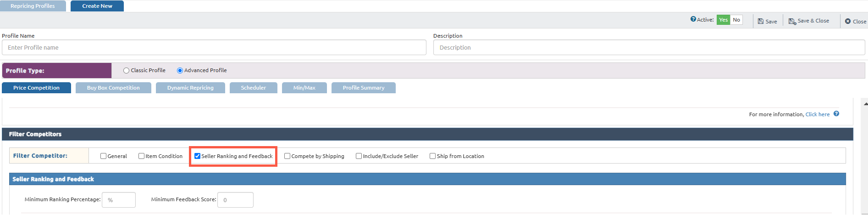The width and height of the screenshot is (868, 215).
Task: Click the help icon beside Active
Action: 693,19
